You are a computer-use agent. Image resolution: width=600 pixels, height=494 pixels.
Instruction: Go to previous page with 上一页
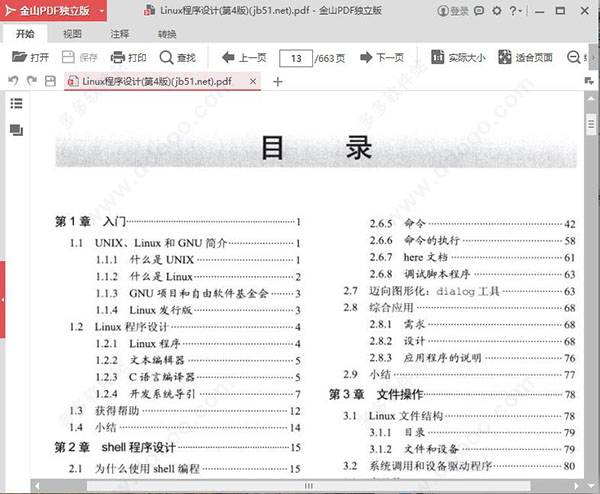point(244,57)
